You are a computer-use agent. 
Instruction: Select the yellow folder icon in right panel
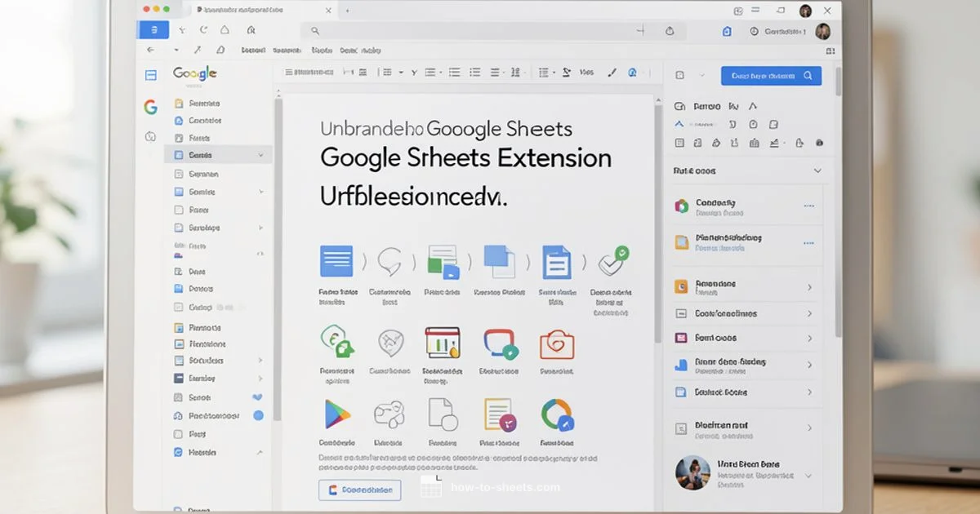click(681, 242)
